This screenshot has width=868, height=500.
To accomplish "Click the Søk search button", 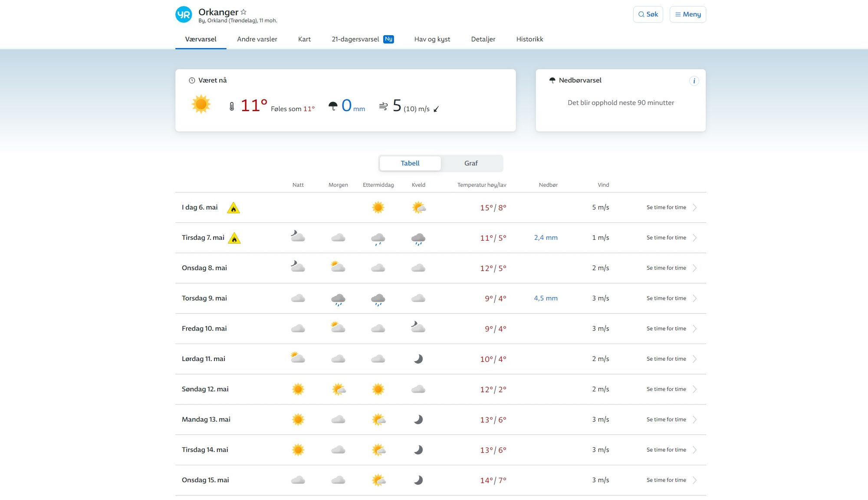I will pos(648,14).
